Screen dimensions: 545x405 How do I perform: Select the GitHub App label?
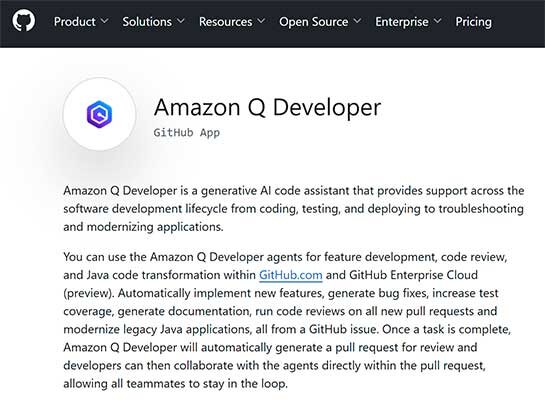(x=187, y=132)
